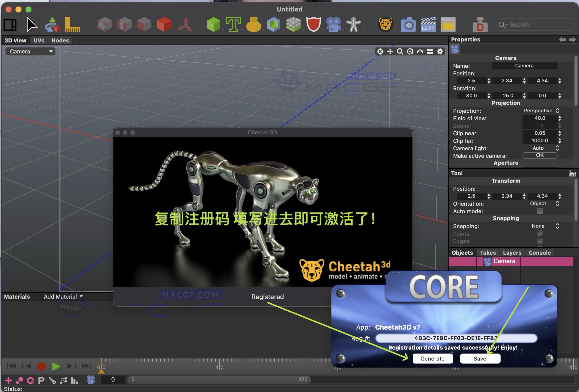579x392 pixels.
Task: Select the character joint tool
Action: (354, 24)
